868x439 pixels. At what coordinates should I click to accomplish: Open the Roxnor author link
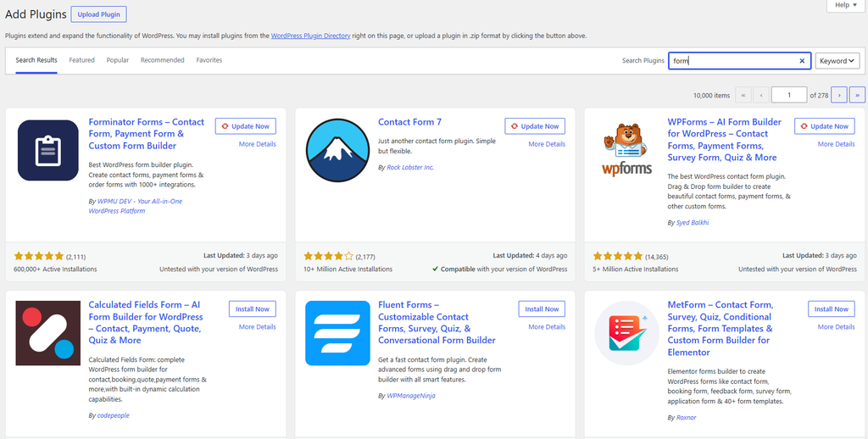click(687, 418)
